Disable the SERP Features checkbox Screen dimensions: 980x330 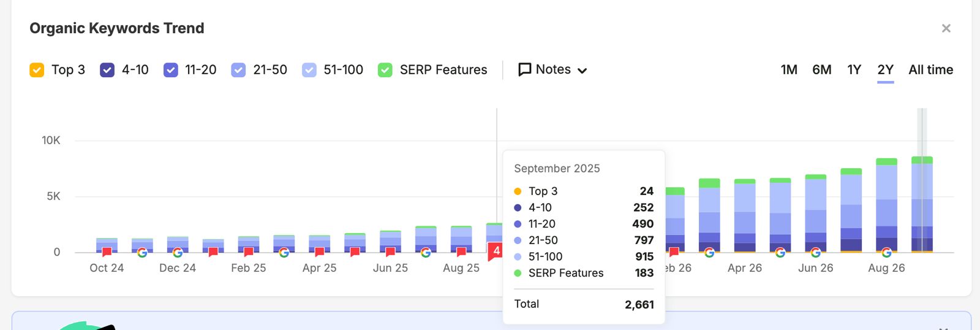point(385,70)
